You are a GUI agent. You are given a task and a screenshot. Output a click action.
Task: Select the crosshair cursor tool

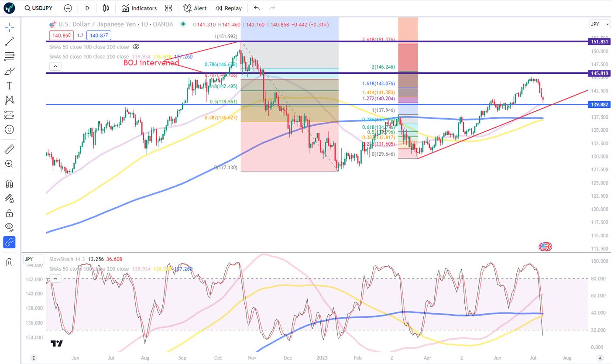tap(9, 27)
